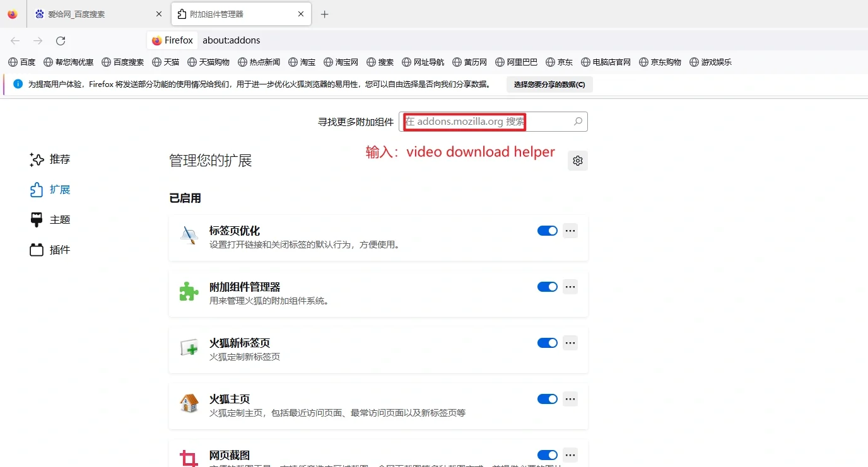Open the 主题 sidebar category
868x467 pixels.
[50, 220]
